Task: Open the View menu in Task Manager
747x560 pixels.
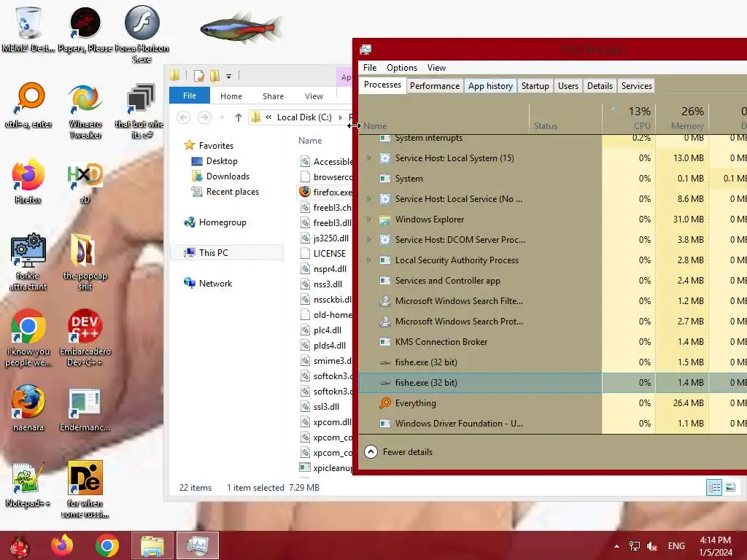Action: (x=436, y=68)
